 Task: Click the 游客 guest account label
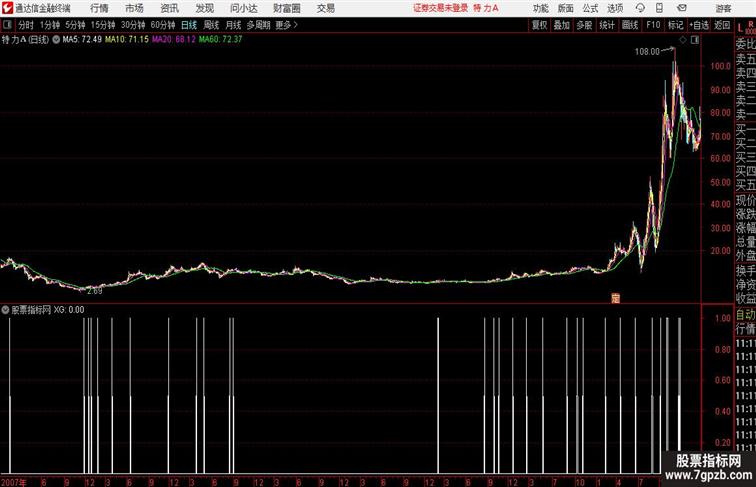coord(723,8)
